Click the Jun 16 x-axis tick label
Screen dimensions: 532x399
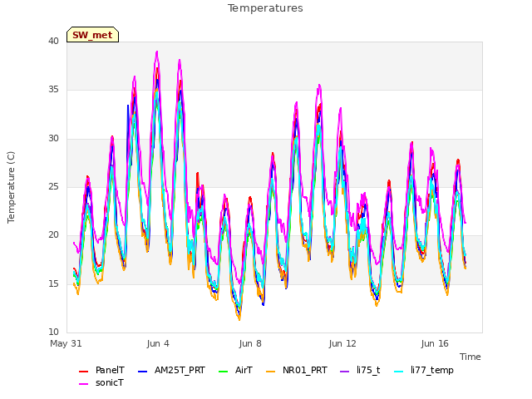[435, 343]
